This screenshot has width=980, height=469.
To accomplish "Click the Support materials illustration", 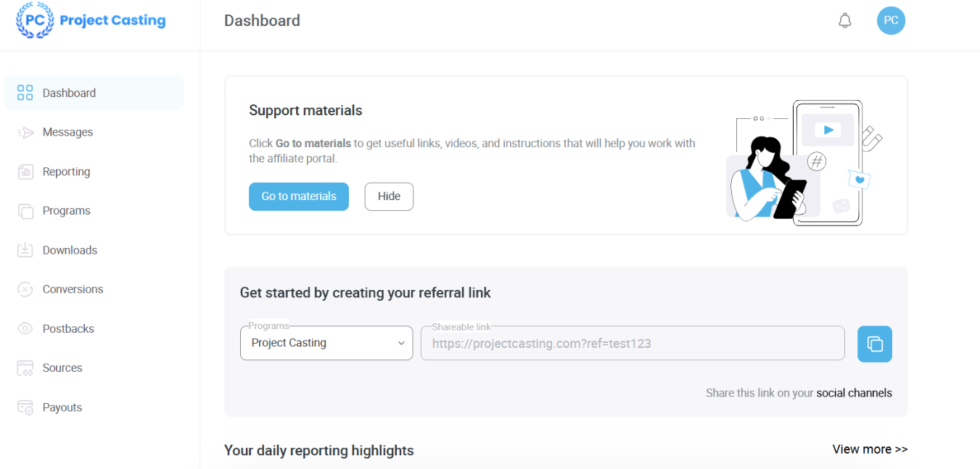I will [x=803, y=163].
